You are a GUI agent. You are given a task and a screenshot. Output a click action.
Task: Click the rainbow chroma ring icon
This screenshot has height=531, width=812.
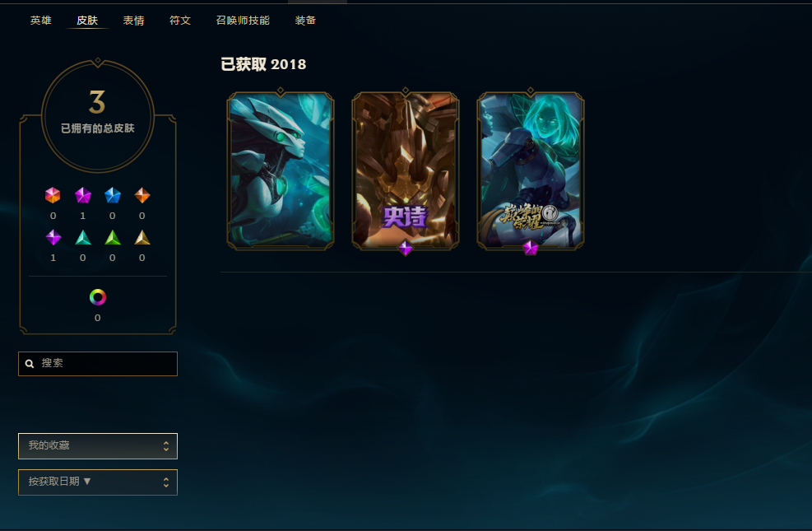click(x=98, y=297)
